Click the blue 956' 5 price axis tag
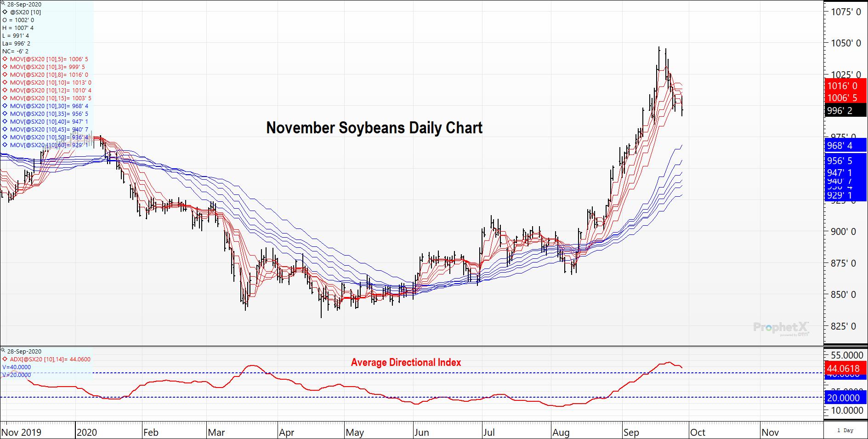The height and width of the screenshot is (439, 868). click(846, 160)
